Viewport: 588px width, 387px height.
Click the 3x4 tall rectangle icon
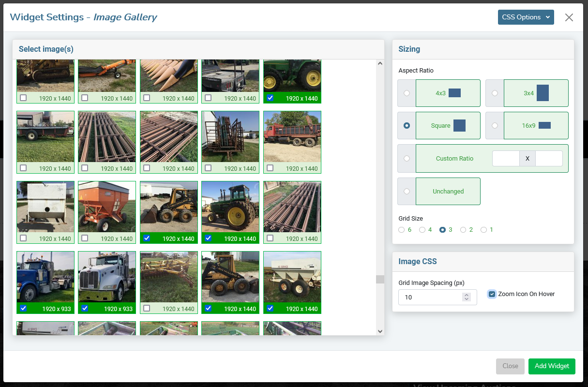[x=543, y=93]
